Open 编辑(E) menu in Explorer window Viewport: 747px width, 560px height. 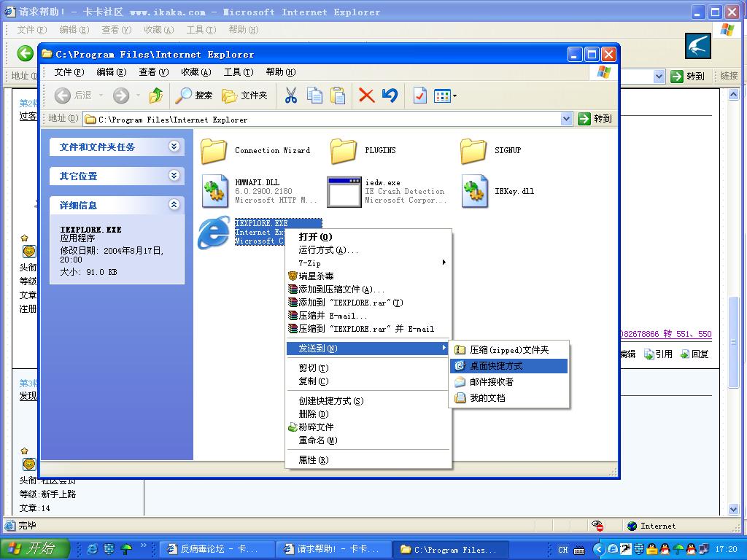[x=112, y=72]
